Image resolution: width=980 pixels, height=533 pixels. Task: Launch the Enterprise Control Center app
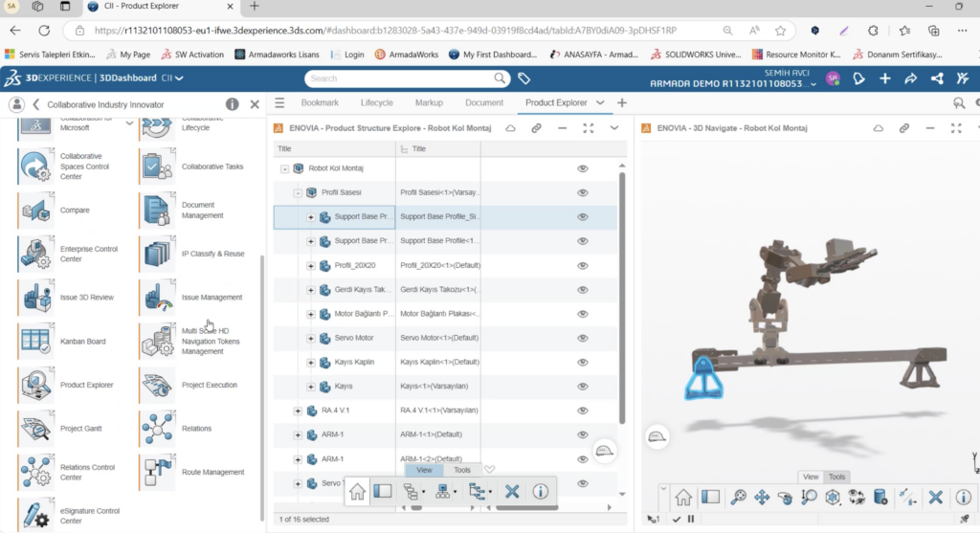(35, 254)
